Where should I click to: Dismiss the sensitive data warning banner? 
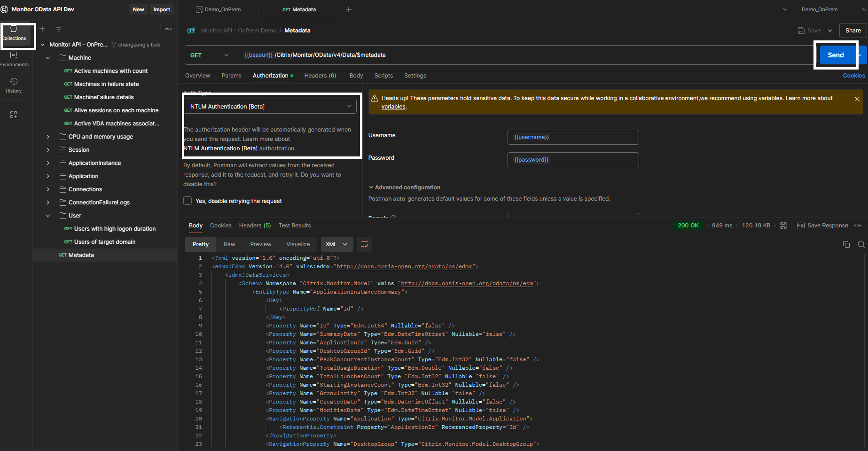[857, 99]
